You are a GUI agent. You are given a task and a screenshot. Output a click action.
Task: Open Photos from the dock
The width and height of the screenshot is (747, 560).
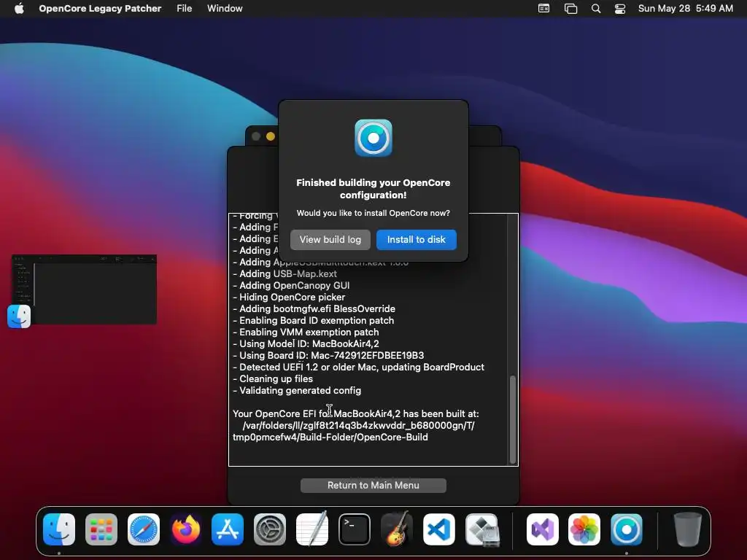point(584,529)
